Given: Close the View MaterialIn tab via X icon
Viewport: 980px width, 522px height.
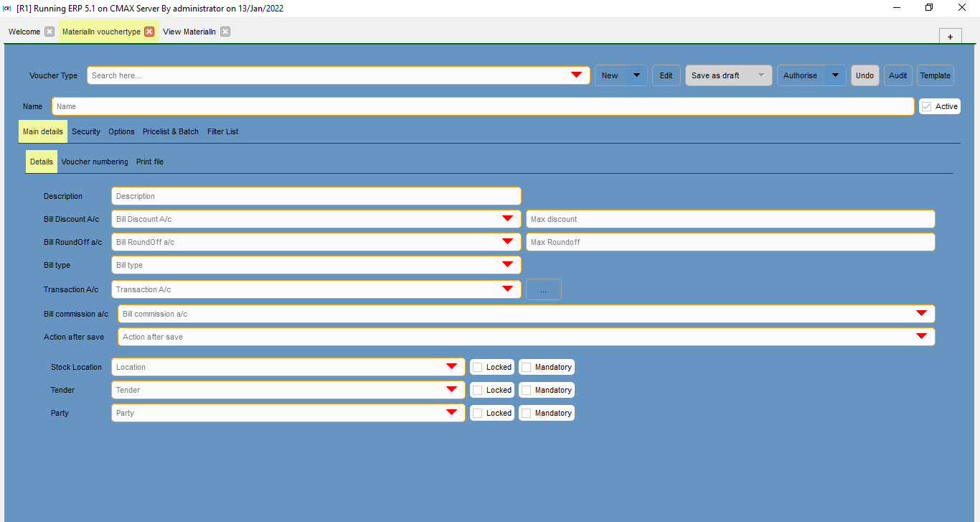Looking at the screenshot, I should pyautogui.click(x=225, y=32).
